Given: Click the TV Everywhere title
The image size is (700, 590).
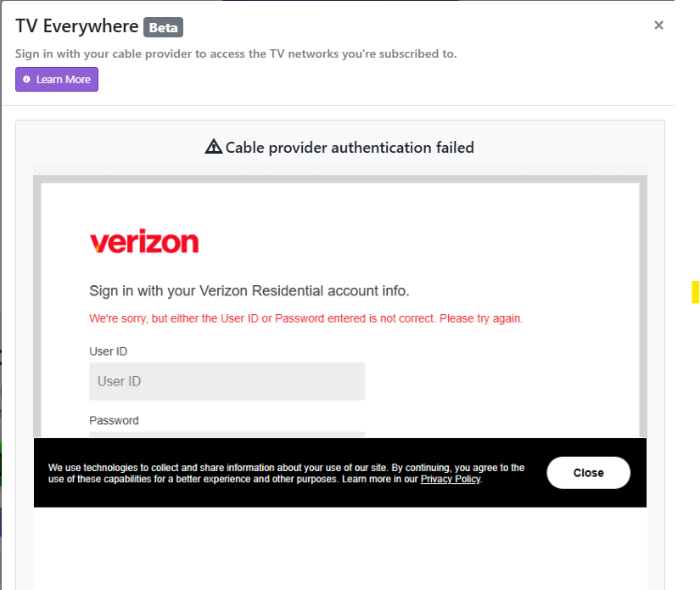Looking at the screenshot, I should [x=76, y=26].
